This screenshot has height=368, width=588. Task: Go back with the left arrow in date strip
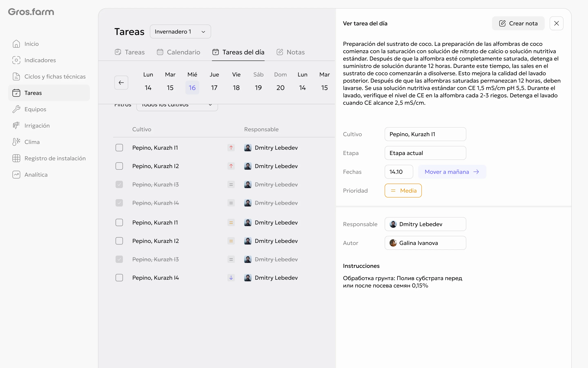[121, 83]
